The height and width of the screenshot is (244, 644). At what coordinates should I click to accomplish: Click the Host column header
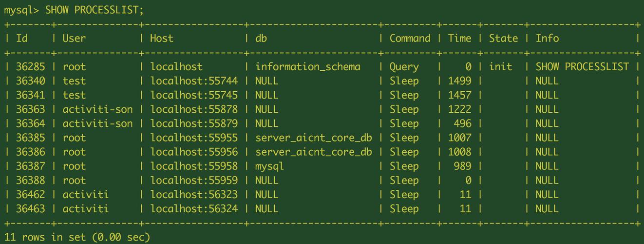point(162,38)
